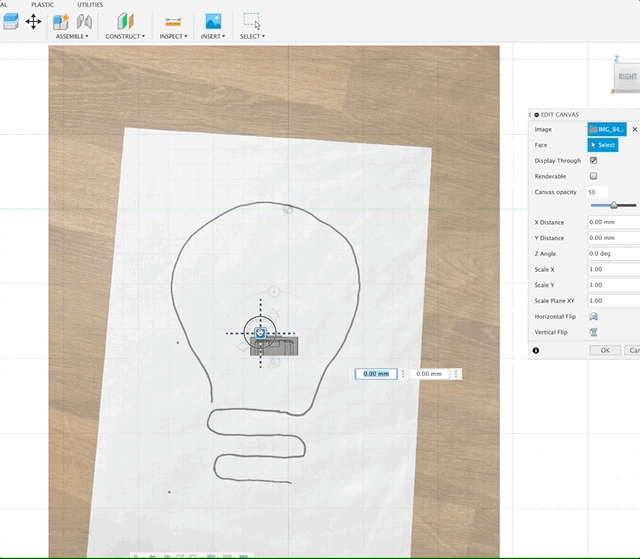The image size is (640, 559).
Task: Enable the Renderable checkbox
Action: [x=593, y=176]
